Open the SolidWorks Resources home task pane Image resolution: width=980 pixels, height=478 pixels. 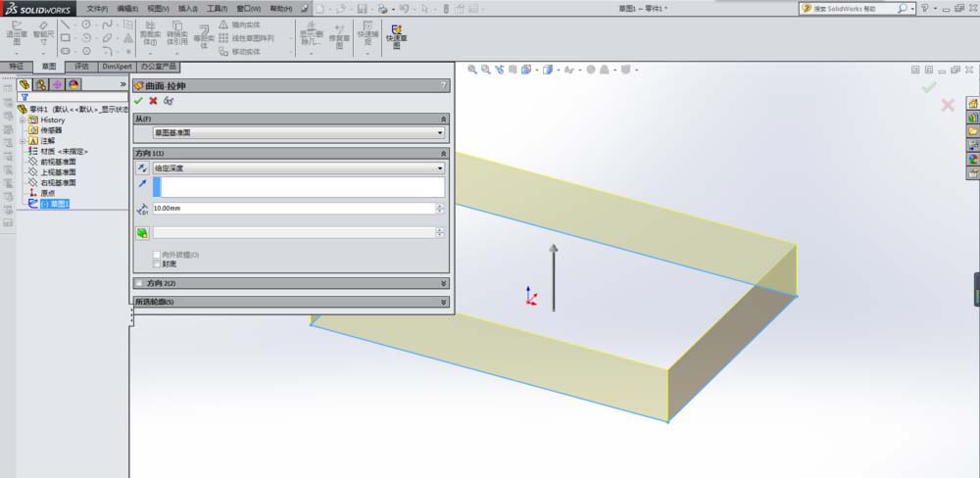pyautogui.click(x=973, y=103)
